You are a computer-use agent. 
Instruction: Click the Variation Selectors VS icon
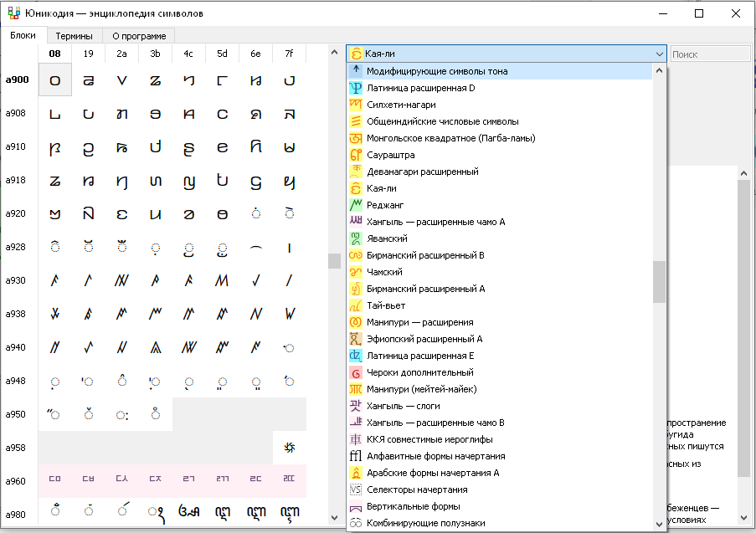(x=356, y=489)
